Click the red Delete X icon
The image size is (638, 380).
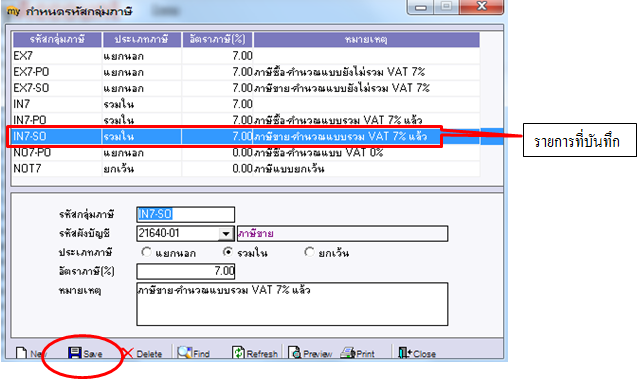[127, 353]
